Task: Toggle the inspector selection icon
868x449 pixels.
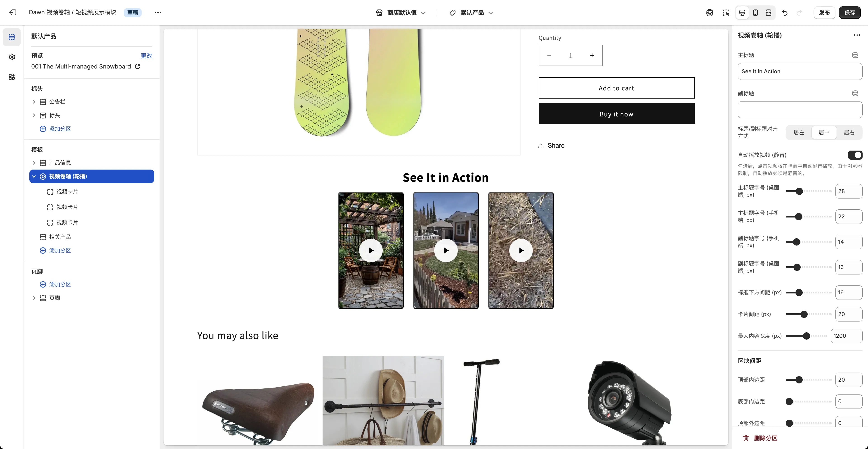Action: tap(726, 12)
